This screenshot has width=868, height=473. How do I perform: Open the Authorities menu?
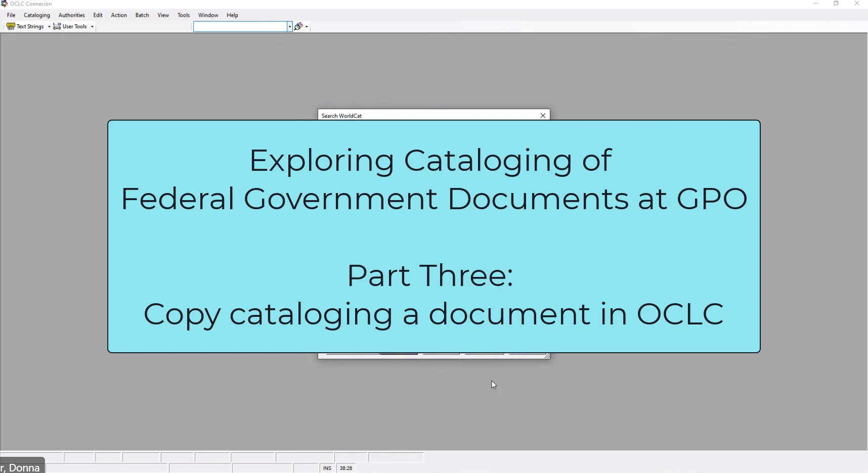point(71,15)
